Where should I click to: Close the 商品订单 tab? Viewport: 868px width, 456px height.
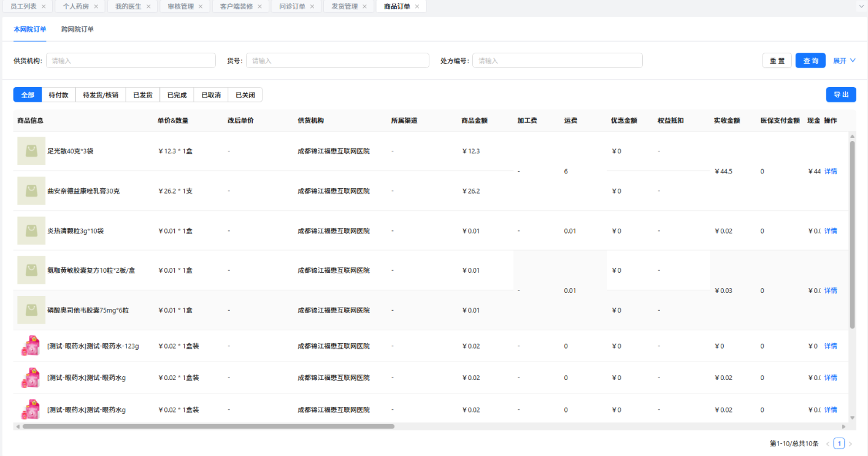(x=417, y=7)
